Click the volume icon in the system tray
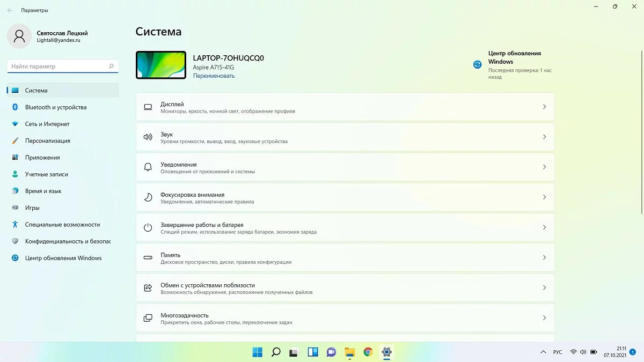Viewport: 644px width, 362px height. coord(583,352)
